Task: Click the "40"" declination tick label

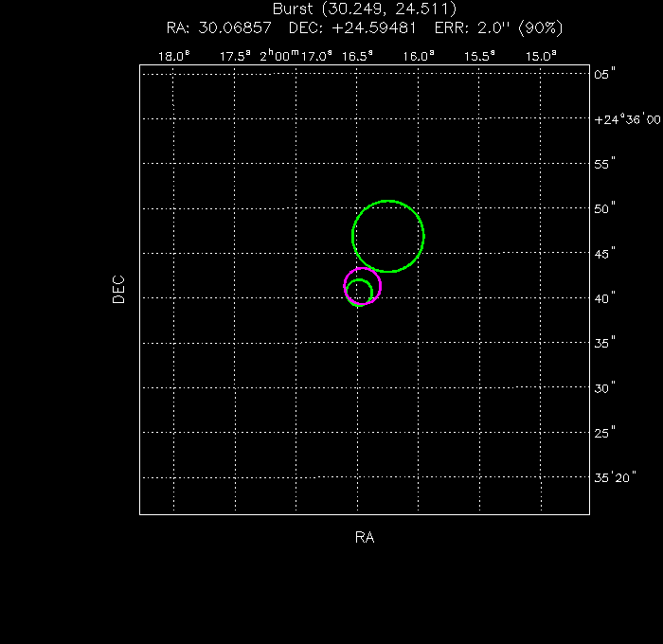Action: coord(604,298)
